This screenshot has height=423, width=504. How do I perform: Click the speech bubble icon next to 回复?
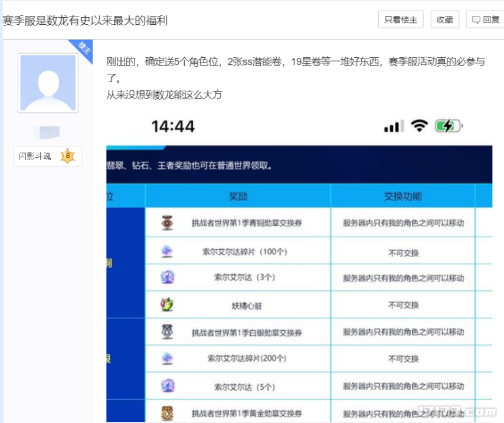(x=477, y=19)
